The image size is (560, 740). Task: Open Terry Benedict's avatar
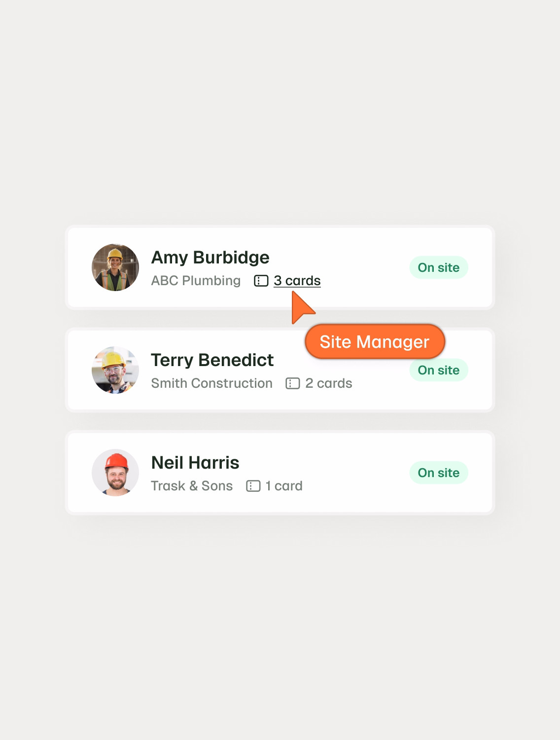click(115, 370)
